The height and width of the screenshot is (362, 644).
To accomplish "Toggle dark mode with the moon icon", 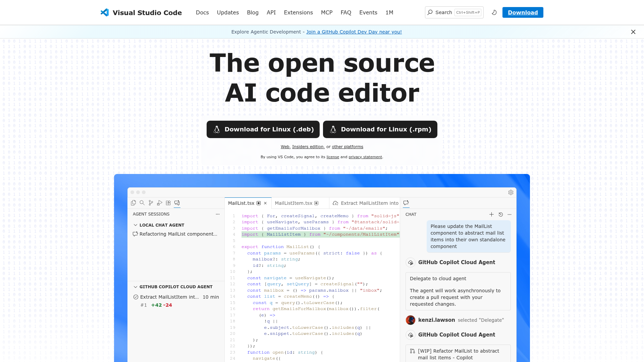I will [494, 12].
